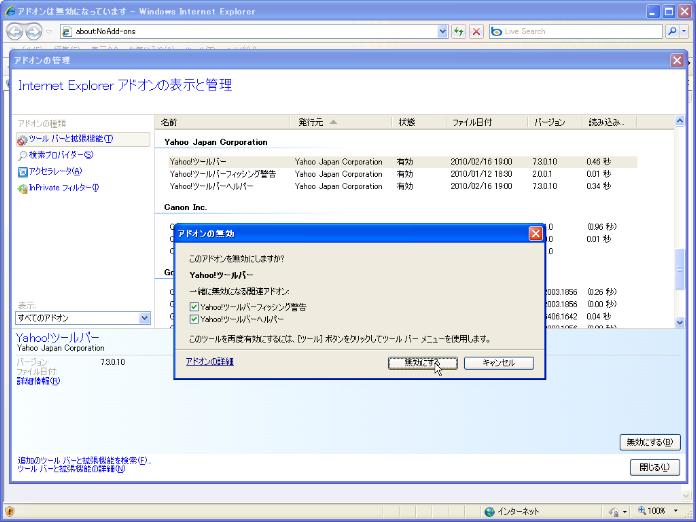Viewport: 696px width, 522px height.
Task: Sort by 状態 column header
Action: click(419, 122)
